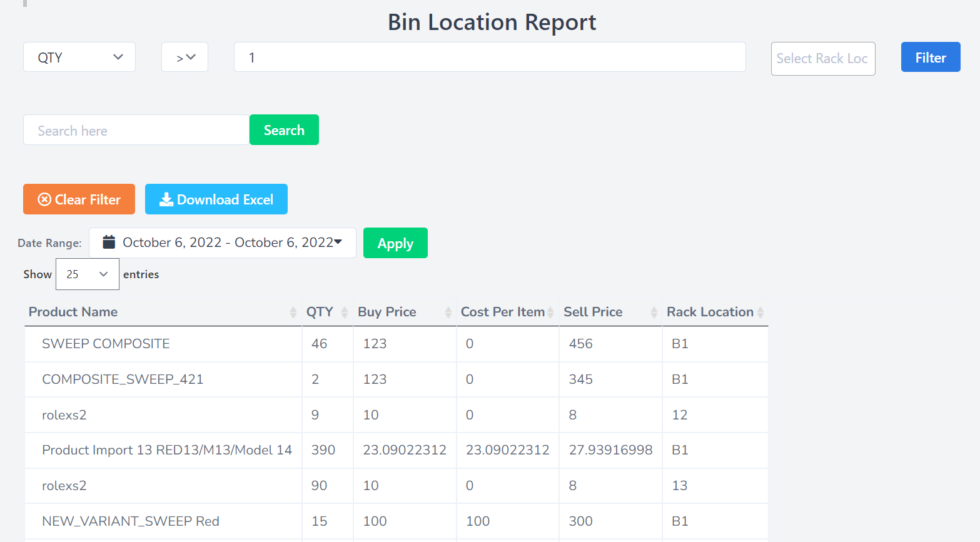Click rolexs2 row with quantity 9
The height and width of the screenshot is (542, 980).
[x=397, y=414]
